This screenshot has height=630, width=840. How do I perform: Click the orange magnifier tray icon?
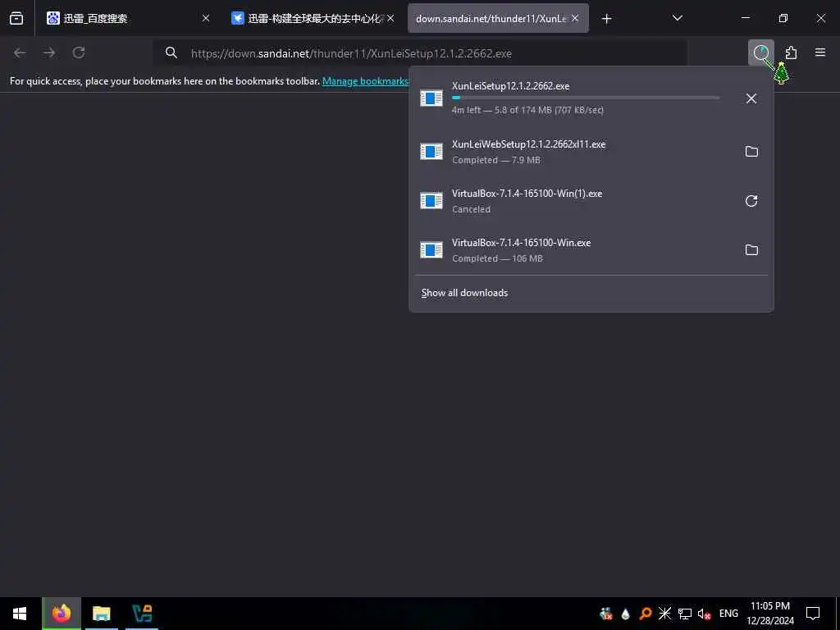pyautogui.click(x=645, y=614)
